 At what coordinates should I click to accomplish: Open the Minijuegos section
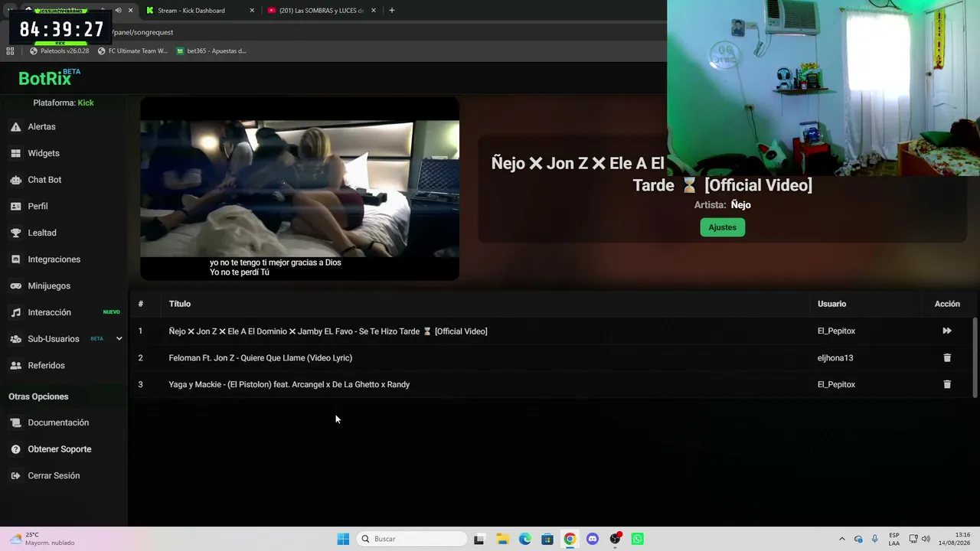49,286
